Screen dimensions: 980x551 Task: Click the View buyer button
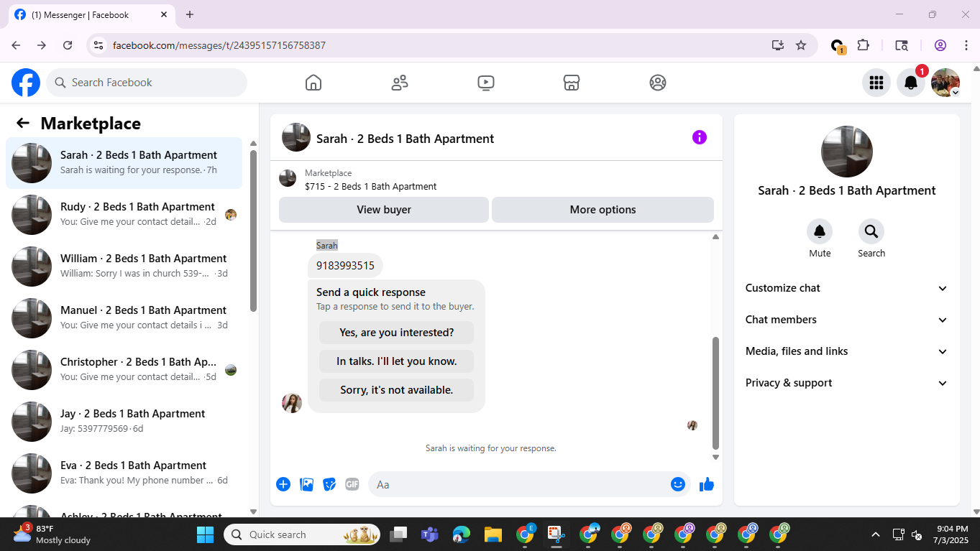tap(384, 210)
